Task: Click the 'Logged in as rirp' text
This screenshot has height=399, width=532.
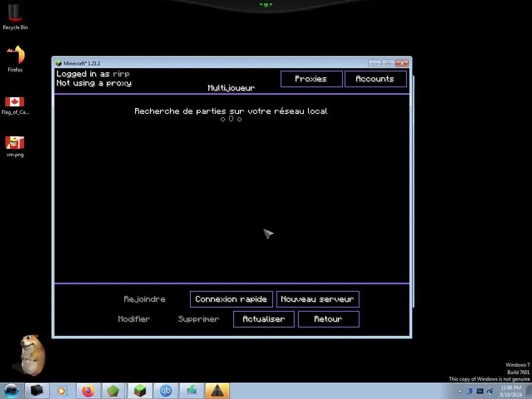Action: click(x=93, y=74)
